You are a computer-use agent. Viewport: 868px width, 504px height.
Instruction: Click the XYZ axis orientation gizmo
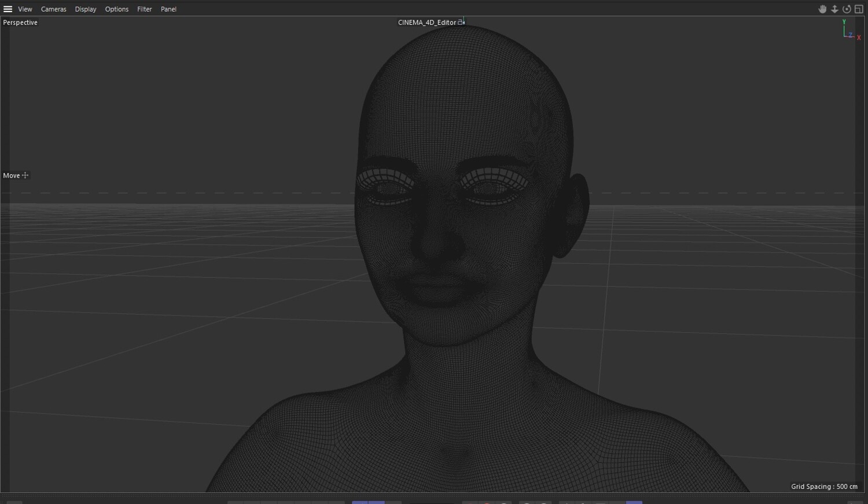(851, 30)
